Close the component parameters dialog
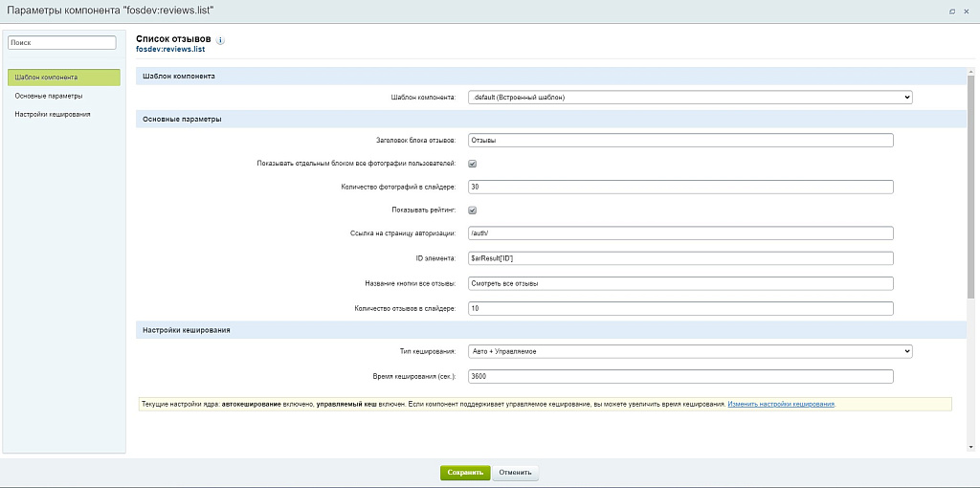This screenshot has width=980, height=488. 967,11
